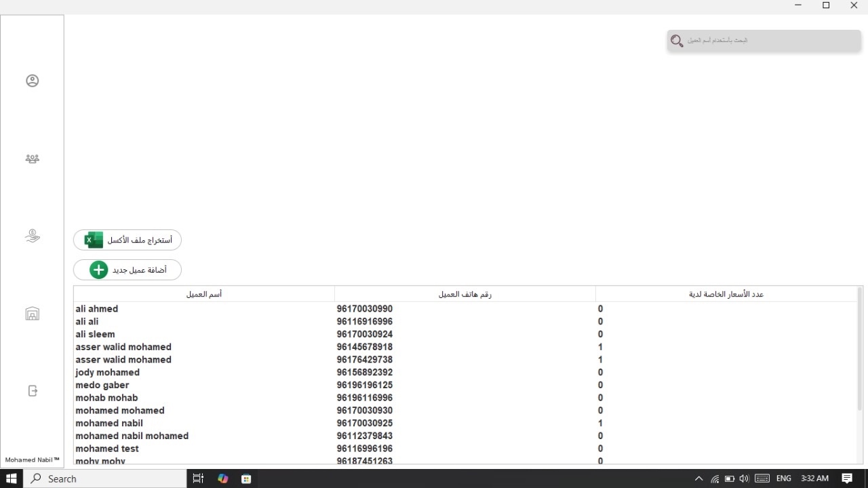Select the customer row mohamed mohamed
This screenshot has width=868, height=488.
pos(465,411)
